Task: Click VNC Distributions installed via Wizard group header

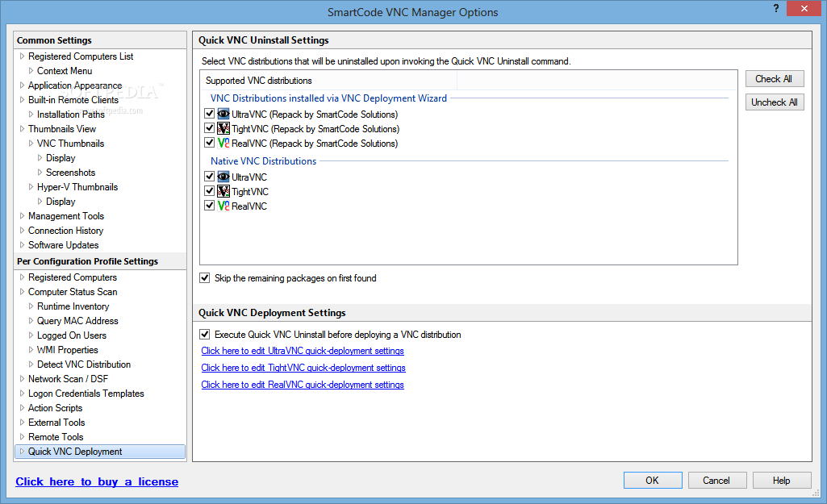Action: pos(328,98)
